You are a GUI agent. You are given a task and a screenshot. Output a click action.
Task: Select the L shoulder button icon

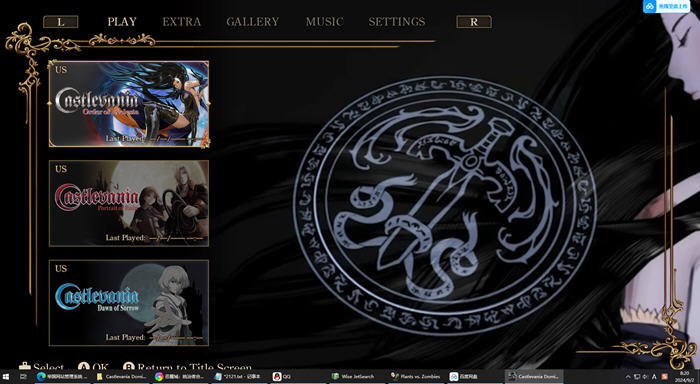[x=61, y=22]
